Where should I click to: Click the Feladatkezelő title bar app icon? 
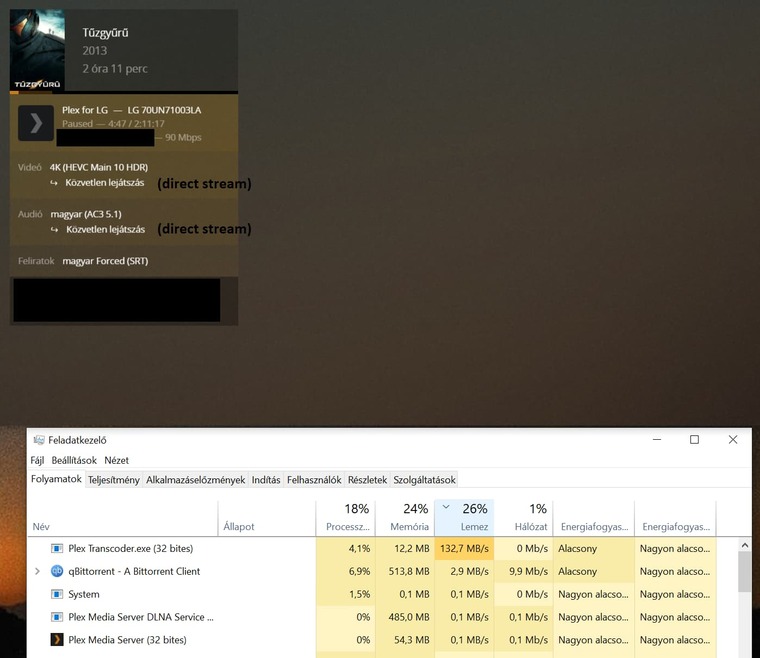click(x=39, y=440)
